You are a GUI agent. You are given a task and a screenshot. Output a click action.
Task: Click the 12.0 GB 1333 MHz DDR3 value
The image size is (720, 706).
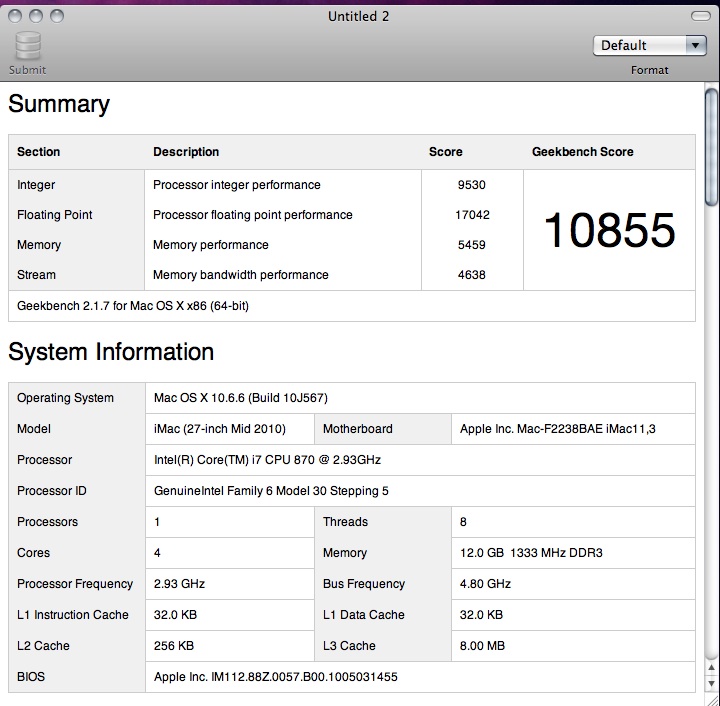tap(531, 553)
